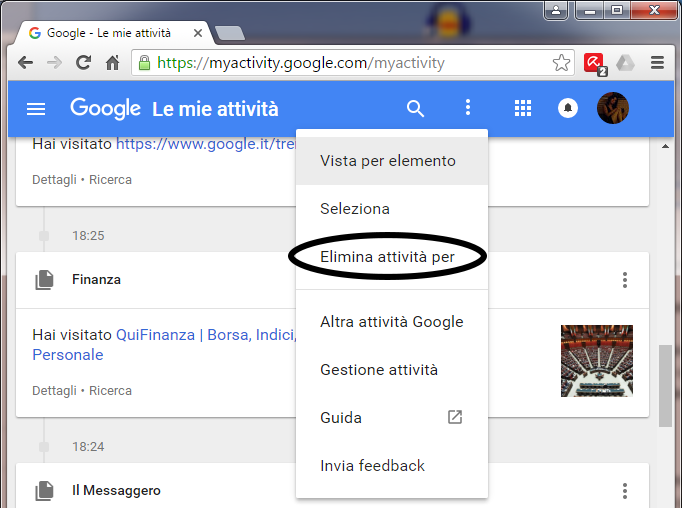This screenshot has width=682, height=508.
Task: Click the scrollbar up arrow
Action: [x=665, y=147]
